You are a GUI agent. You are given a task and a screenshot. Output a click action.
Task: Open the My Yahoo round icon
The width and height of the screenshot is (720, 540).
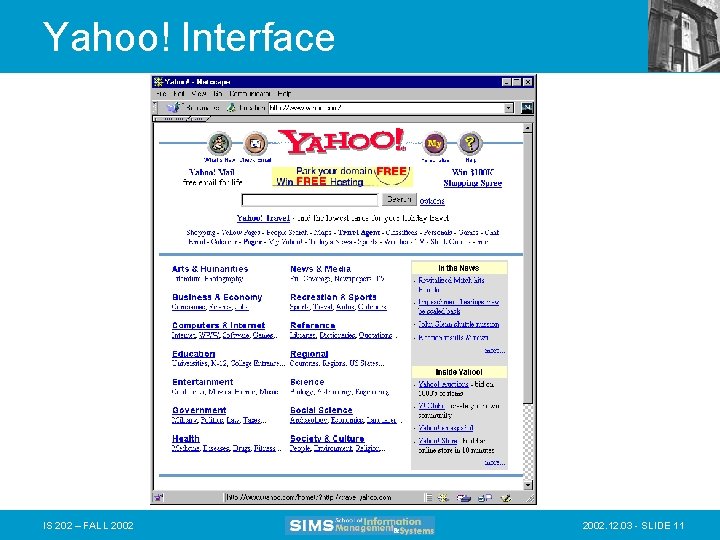(434, 143)
